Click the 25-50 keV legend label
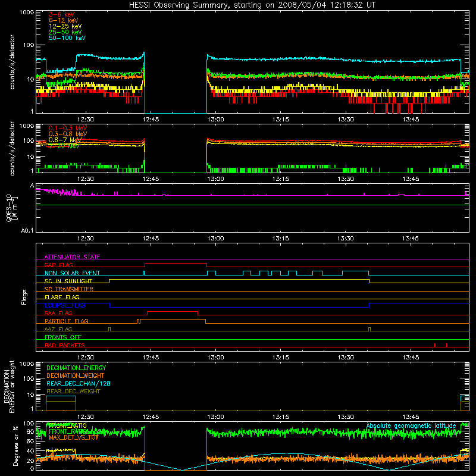This screenshot has width=476, height=476. click(x=65, y=32)
